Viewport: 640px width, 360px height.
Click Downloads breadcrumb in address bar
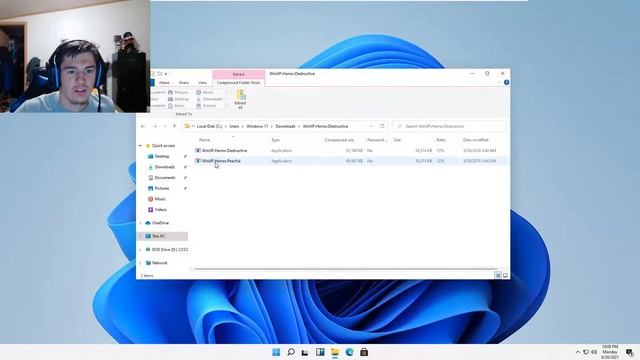[285, 127]
